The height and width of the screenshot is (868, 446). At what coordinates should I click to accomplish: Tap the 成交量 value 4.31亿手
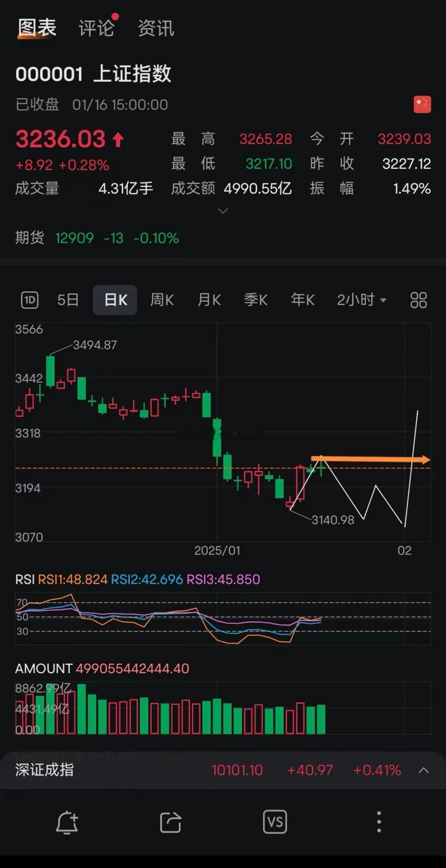coord(126,188)
